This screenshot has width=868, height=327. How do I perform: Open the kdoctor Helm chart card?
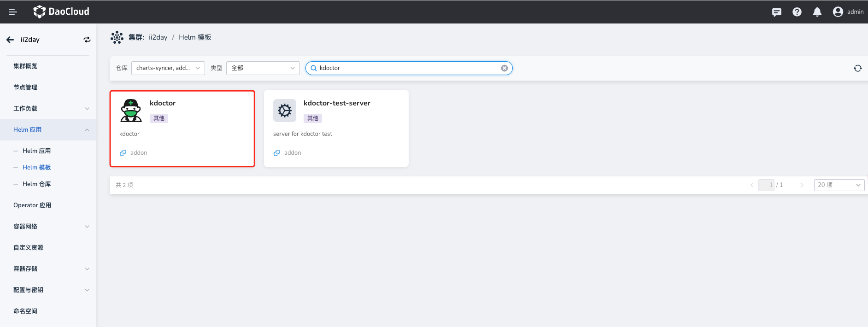[182, 128]
